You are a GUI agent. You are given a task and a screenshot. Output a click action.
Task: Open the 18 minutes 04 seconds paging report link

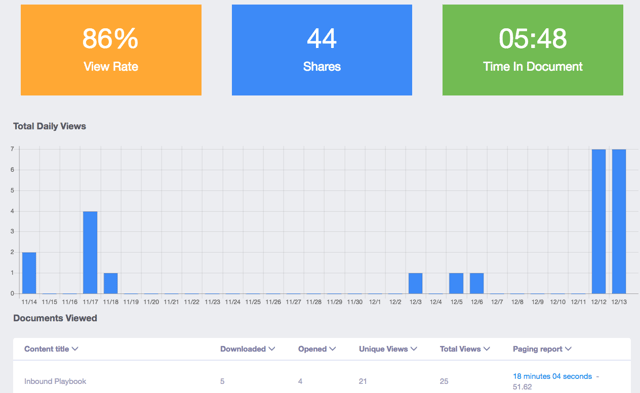[x=552, y=376]
